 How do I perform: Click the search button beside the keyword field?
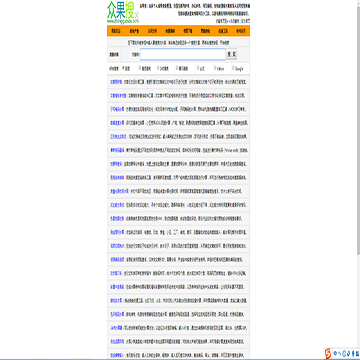coord(232,54)
